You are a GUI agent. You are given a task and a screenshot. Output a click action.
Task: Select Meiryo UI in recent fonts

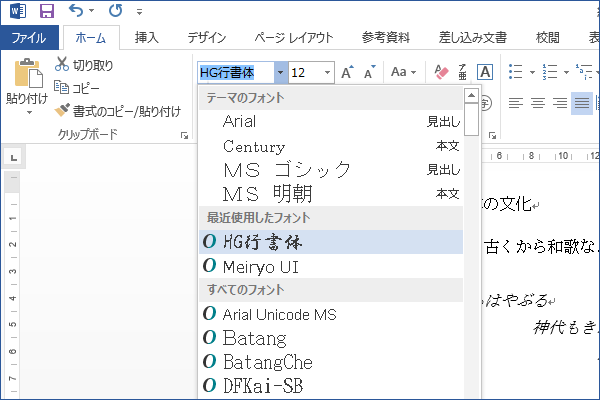pyautogui.click(x=331, y=266)
